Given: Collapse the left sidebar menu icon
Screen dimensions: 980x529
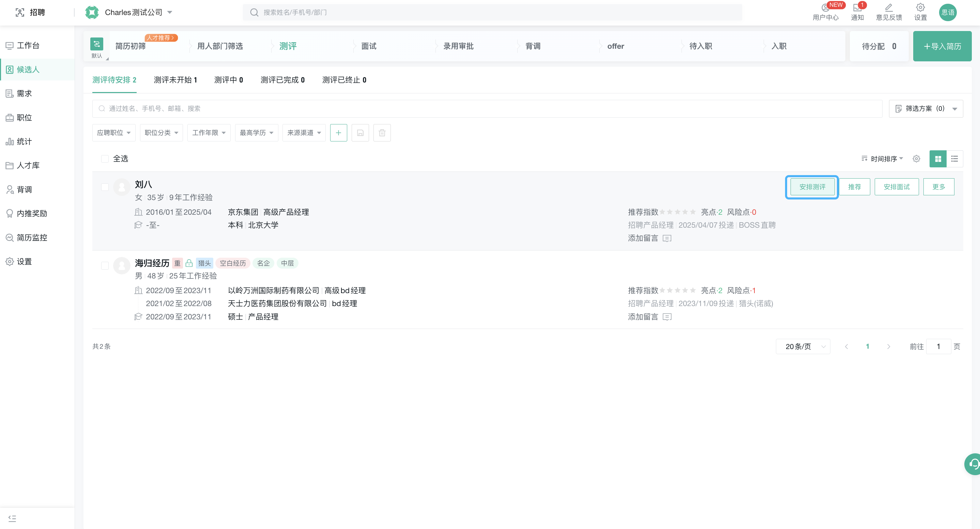Looking at the screenshot, I should pos(12,518).
